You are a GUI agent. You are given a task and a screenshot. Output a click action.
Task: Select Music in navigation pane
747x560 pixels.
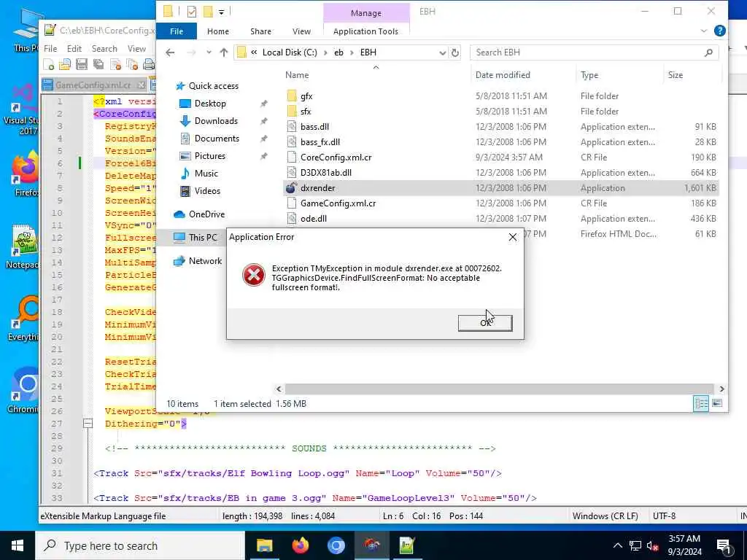pos(206,174)
